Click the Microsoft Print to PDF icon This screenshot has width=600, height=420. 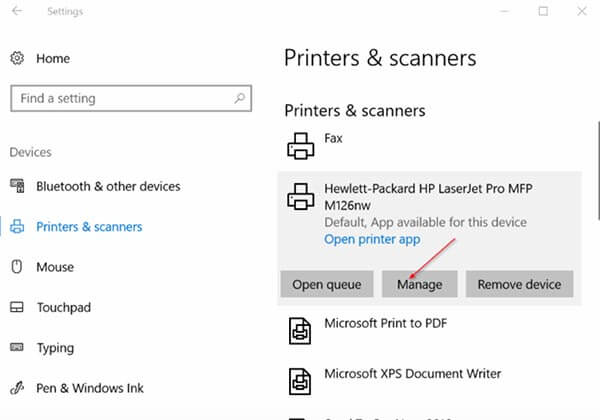[x=300, y=331]
